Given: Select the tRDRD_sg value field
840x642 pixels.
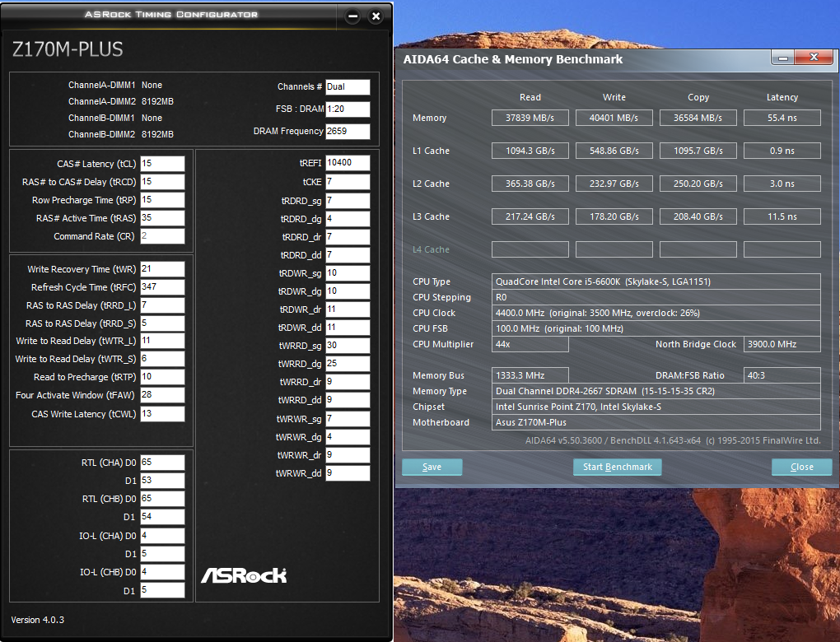Looking at the screenshot, I should click(x=348, y=201).
